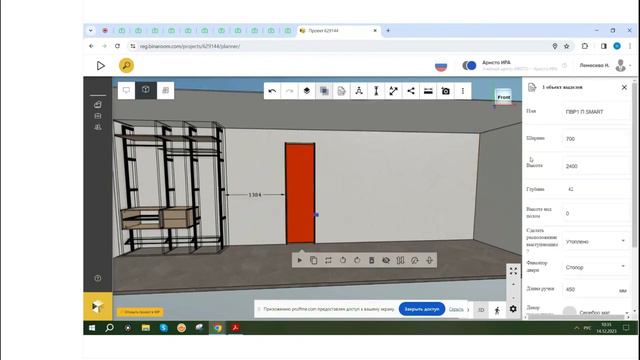The width and height of the screenshot is (640, 360).
Task: Undo the last action in planner toolbar
Action: [x=272, y=91]
